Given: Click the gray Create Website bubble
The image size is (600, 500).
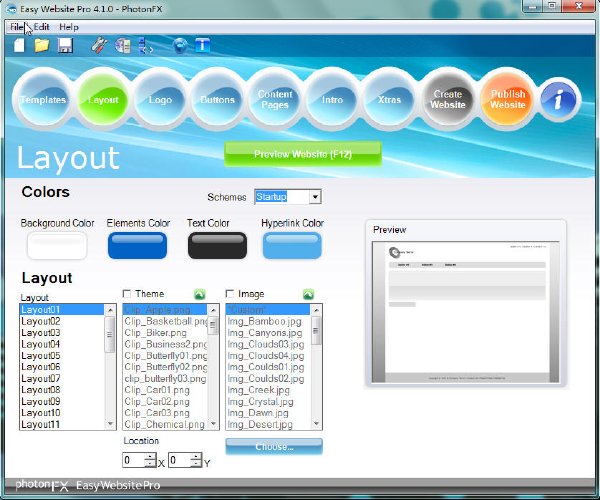Looking at the screenshot, I should coord(448,99).
